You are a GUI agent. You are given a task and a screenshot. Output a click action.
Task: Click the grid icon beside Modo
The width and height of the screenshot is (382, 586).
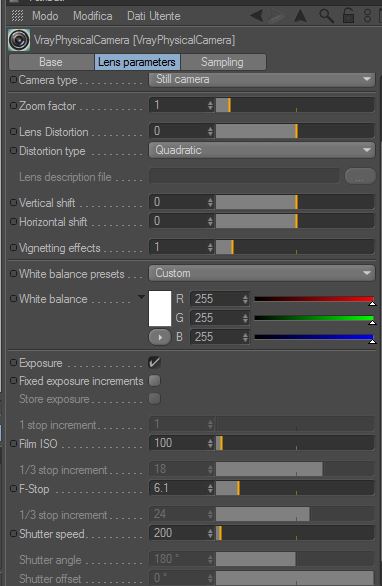[17, 16]
